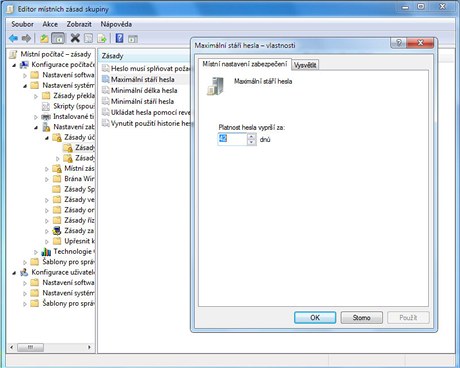Expand the Brána Windows node
Viewport: 460px width, 368px height.
pyautogui.click(x=47, y=179)
